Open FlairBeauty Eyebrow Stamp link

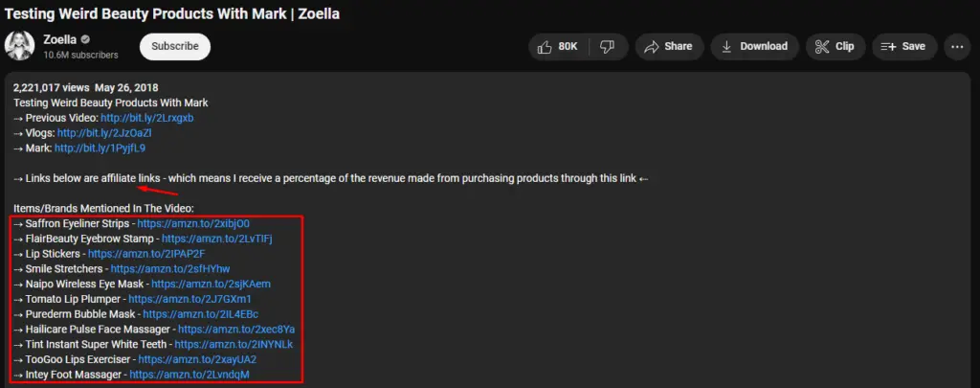pos(217,239)
